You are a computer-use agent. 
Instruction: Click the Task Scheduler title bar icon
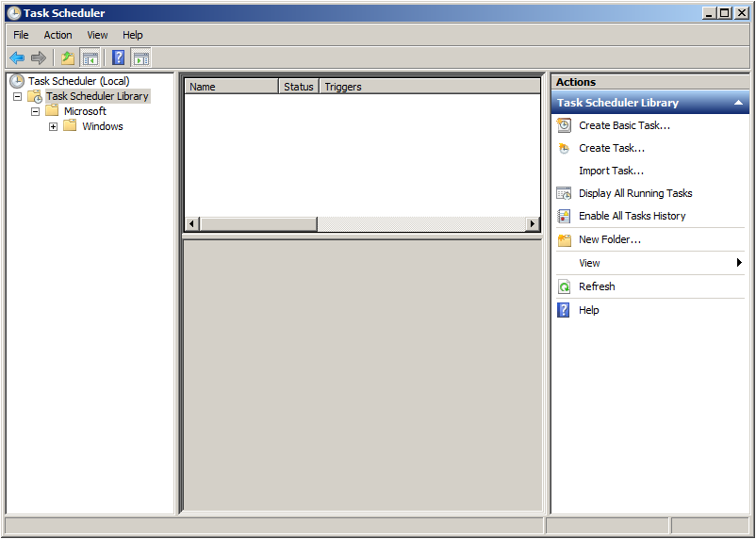click(x=14, y=13)
